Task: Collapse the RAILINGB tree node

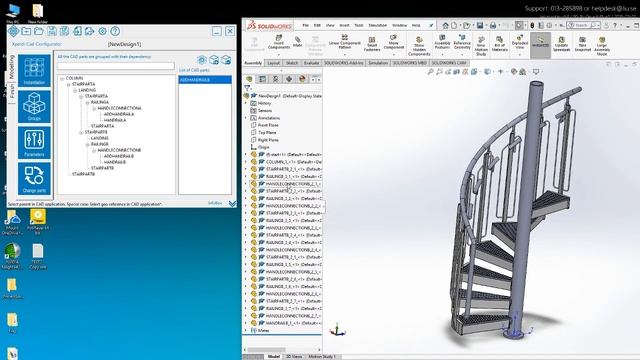Action: (88, 144)
